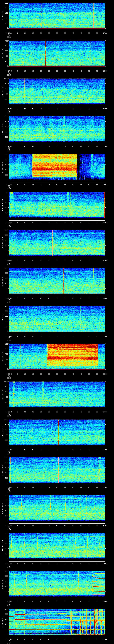The width and height of the screenshot is (114, 644).
Task: Select spike near 40 s in 13:30:00 spectrogram
Action: click(x=73, y=546)
